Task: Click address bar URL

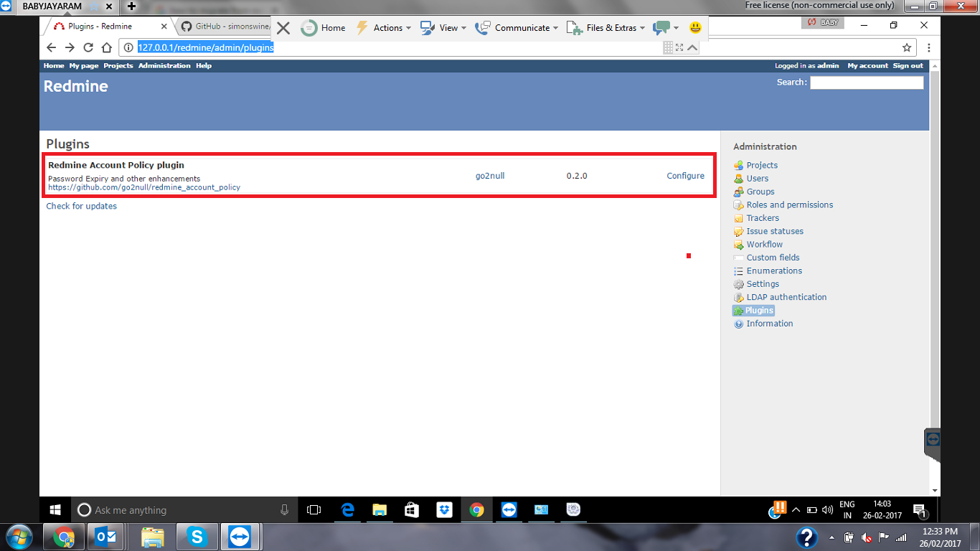Action: click(x=206, y=48)
